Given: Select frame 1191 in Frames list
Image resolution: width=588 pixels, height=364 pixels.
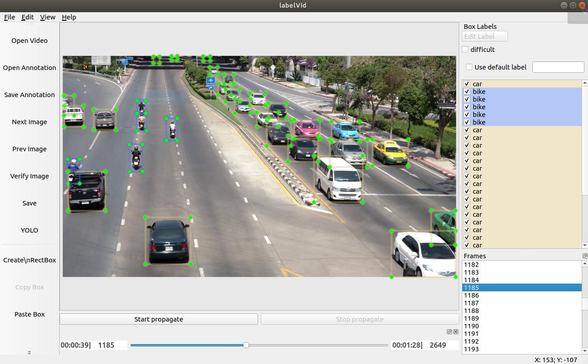Looking at the screenshot, I should click(522, 334).
